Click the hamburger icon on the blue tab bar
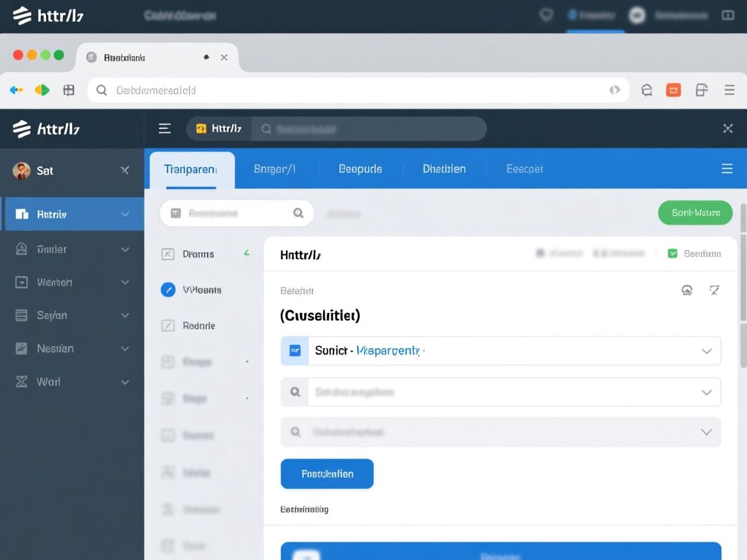 (727, 169)
